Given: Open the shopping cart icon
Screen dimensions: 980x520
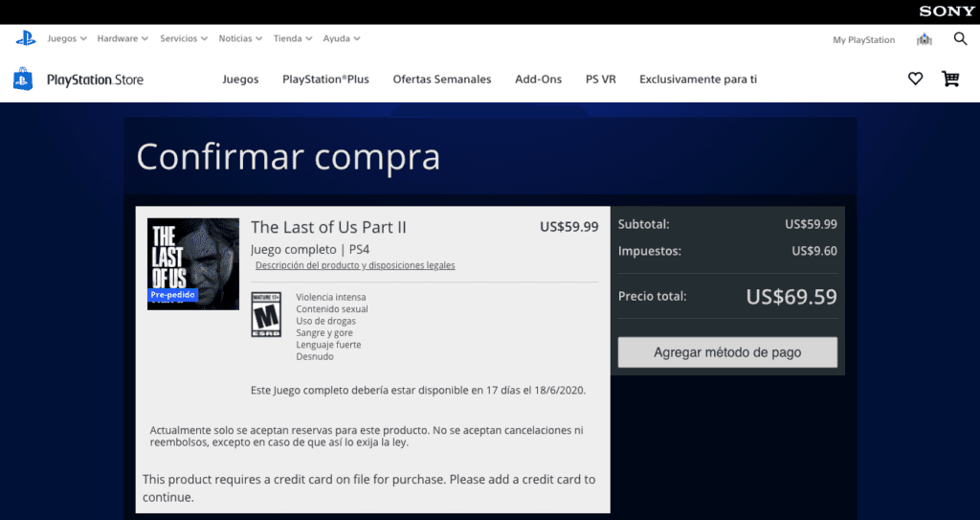Looking at the screenshot, I should (950, 79).
